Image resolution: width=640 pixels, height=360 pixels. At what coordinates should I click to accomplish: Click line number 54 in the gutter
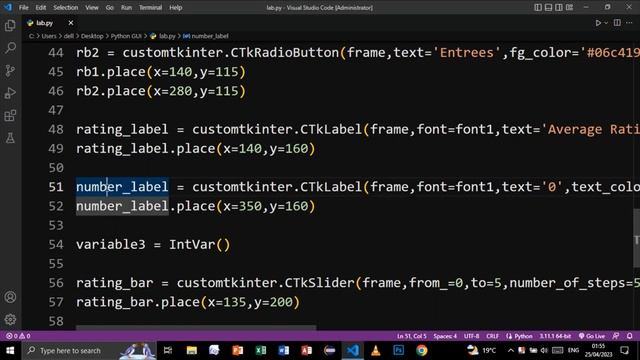(56, 244)
